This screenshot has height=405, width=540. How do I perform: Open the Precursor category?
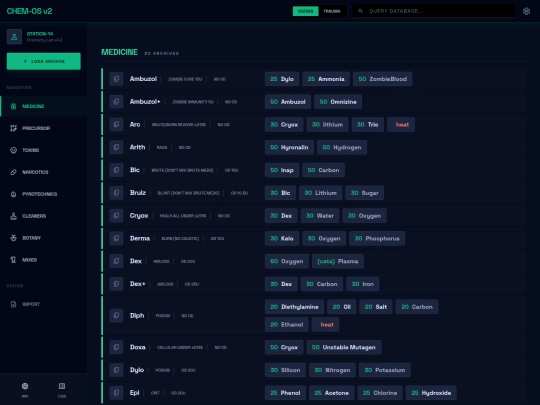43,128
